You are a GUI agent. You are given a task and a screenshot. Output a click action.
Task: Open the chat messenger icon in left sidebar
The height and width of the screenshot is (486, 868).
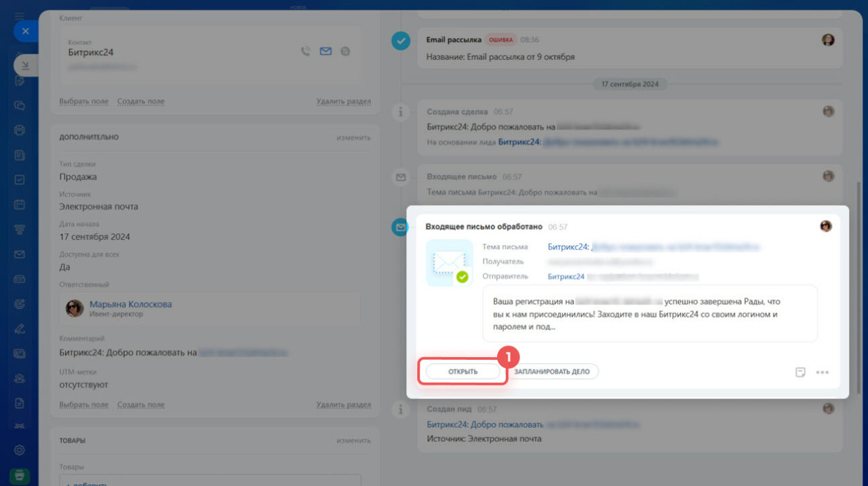pos(20,106)
